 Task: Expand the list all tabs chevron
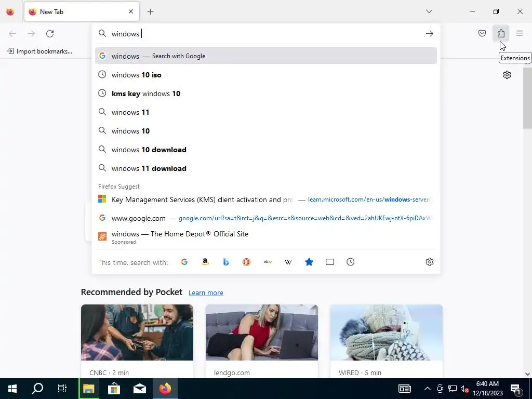(429, 11)
